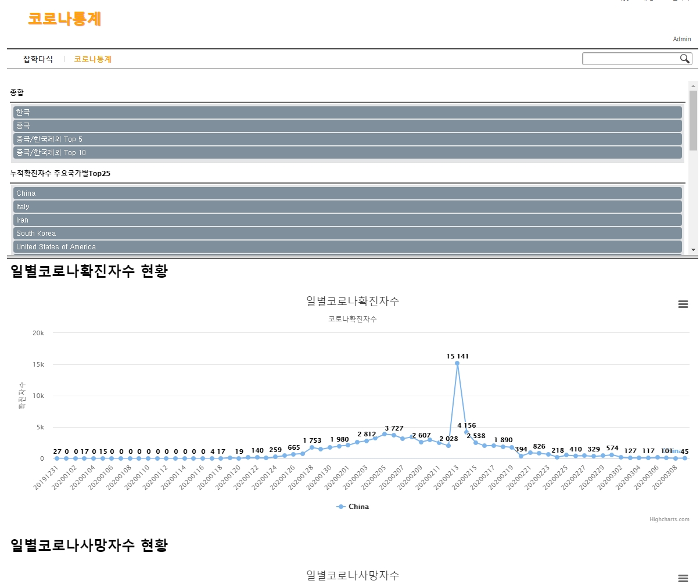700x588 pixels.
Task: Select China from the country list
Action: pyautogui.click(x=347, y=193)
